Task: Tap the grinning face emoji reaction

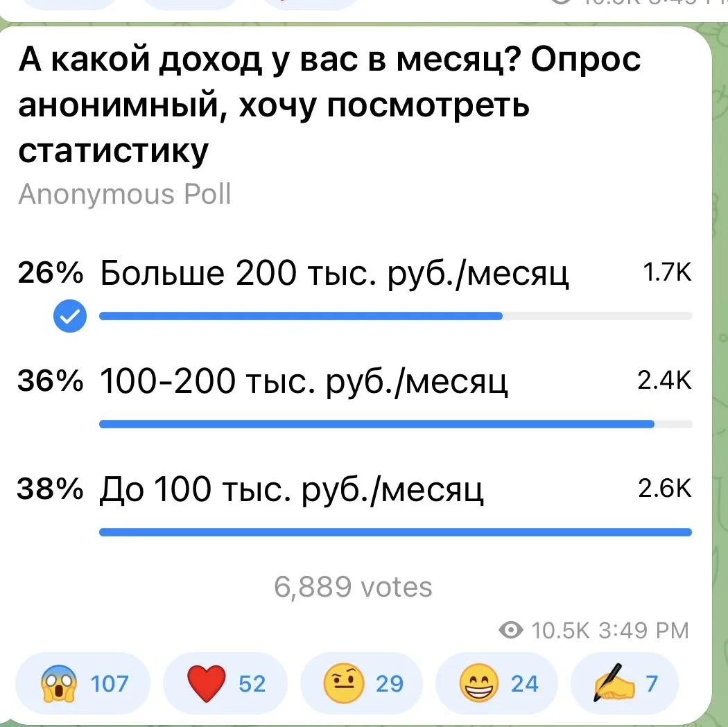Action: coord(496,683)
